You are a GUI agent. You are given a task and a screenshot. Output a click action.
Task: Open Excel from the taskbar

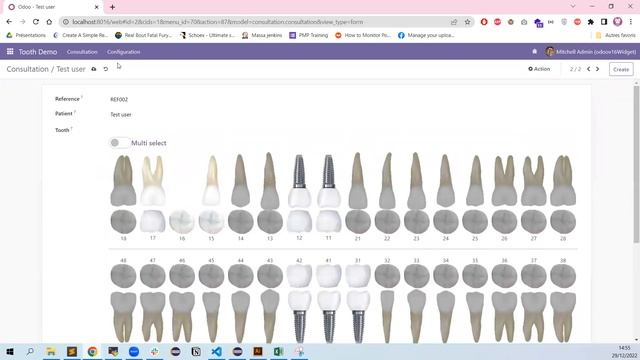tap(278, 351)
